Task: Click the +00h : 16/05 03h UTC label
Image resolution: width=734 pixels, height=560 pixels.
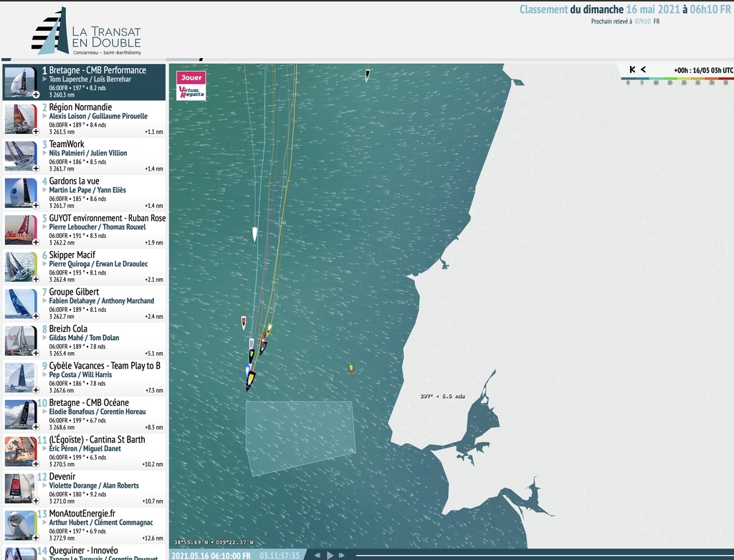Action: [703, 70]
